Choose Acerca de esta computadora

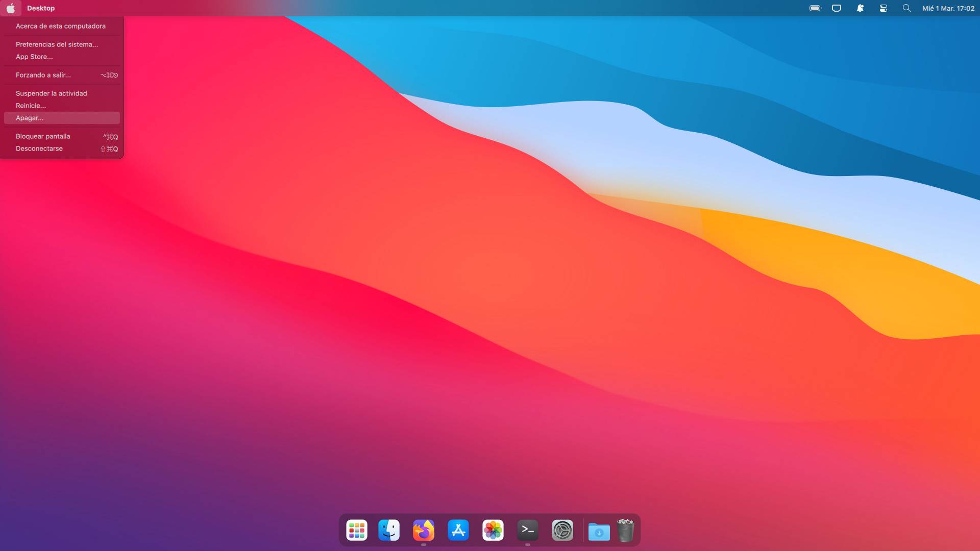tap(62, 26)
